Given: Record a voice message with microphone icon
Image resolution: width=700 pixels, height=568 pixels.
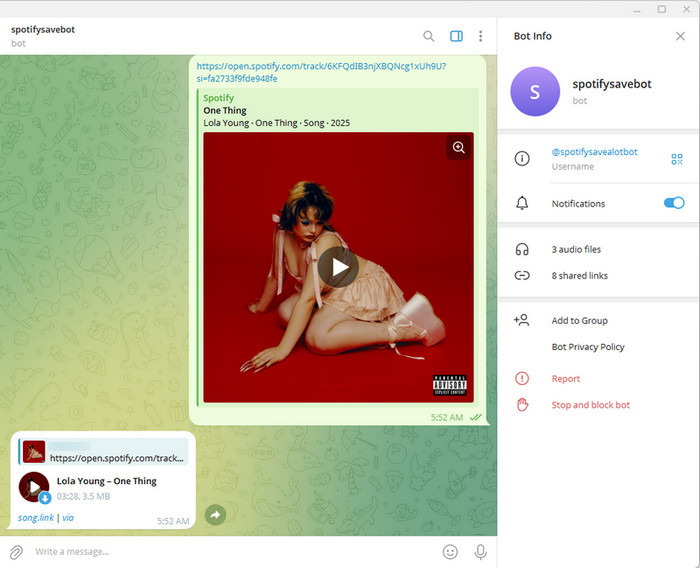Looking at the screenshot, I should click(480, 552).
